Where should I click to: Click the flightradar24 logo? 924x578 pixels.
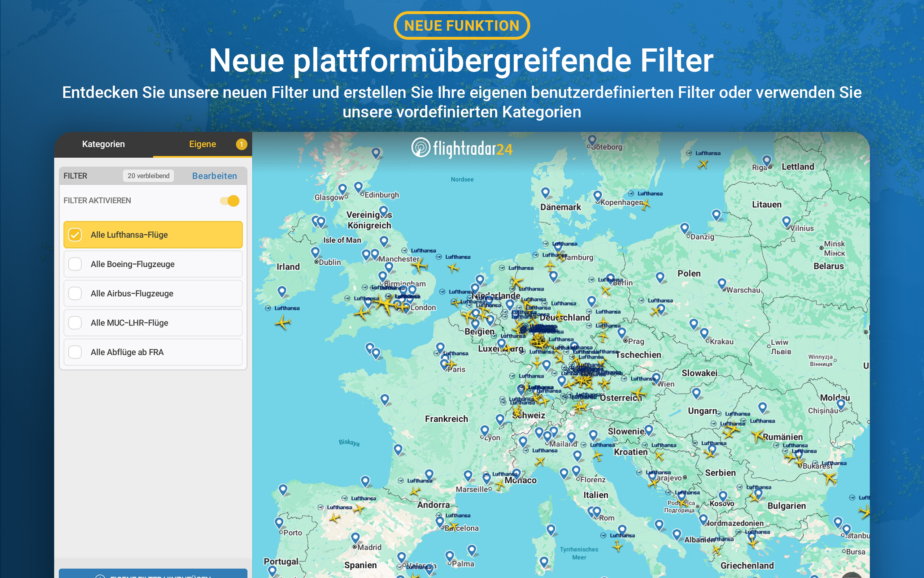(x=462, y=148)
